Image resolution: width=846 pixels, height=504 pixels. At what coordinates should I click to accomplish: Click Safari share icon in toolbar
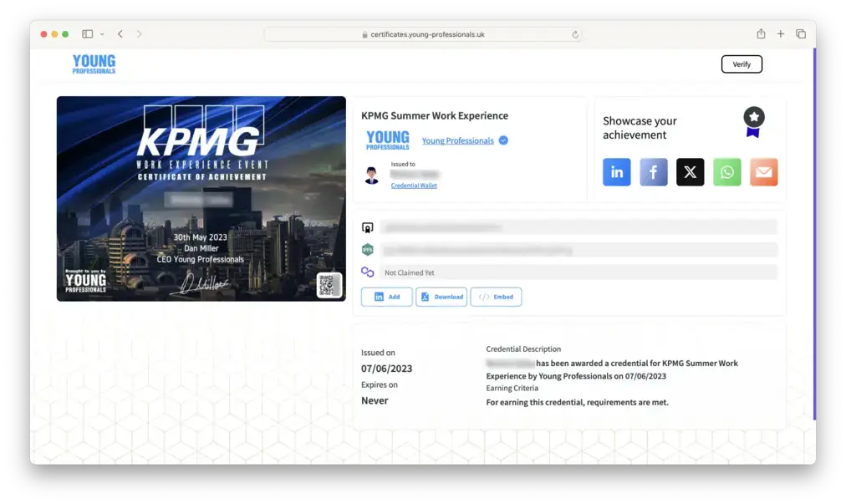pyautogui.click(x=761, y=34)
